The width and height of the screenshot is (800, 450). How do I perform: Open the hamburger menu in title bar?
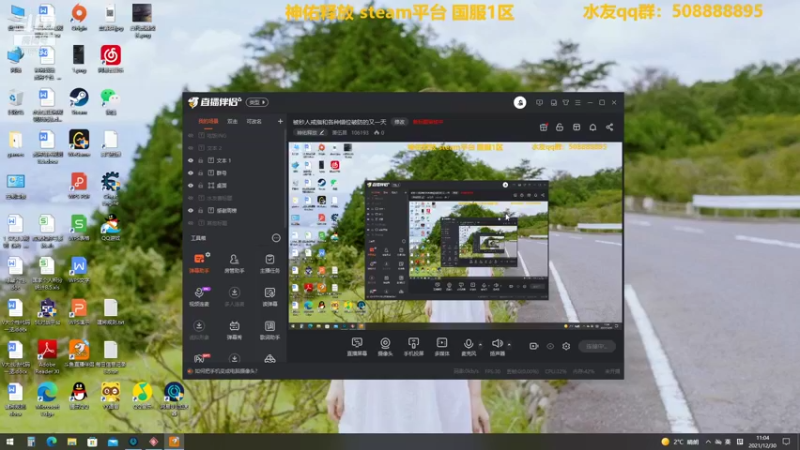click(578, 103)
